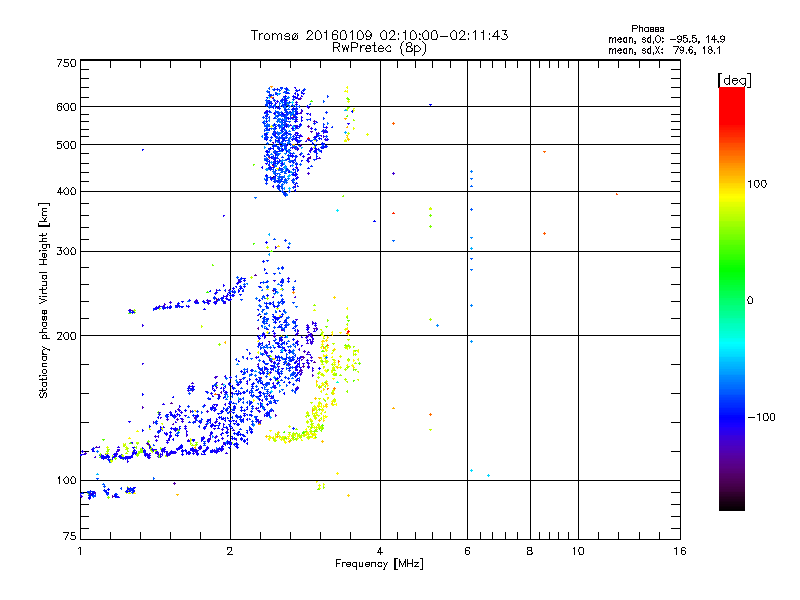Click the y-axis tick label 500
Screen dimensions: 800x600
pyautogui.click(x=66, y=145)
